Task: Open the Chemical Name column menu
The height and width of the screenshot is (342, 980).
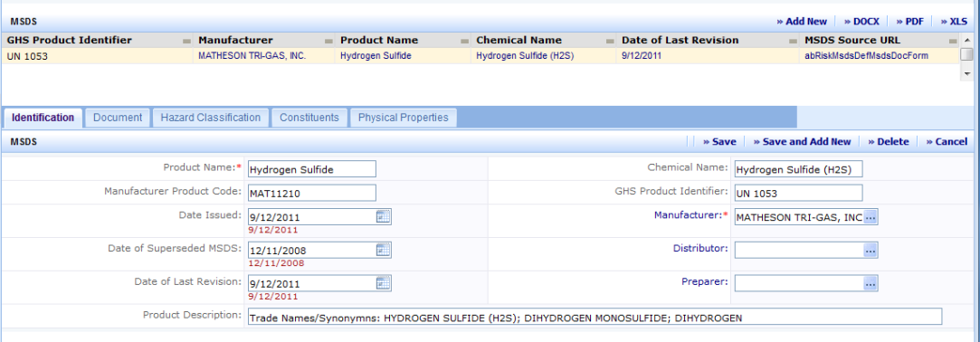Action: 610,41
